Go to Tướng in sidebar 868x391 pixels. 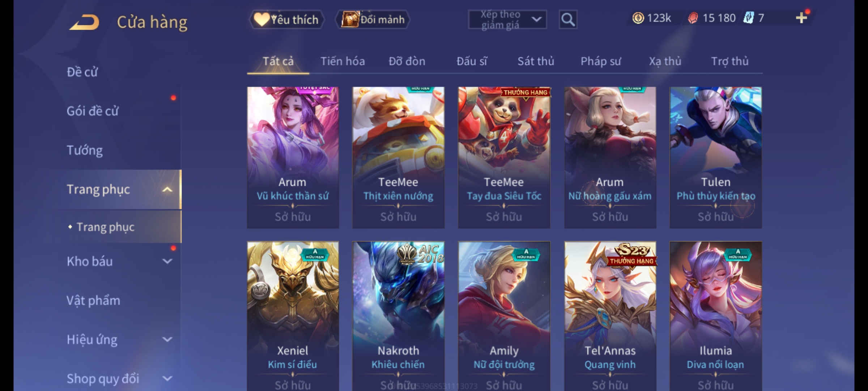click(85, 150)
